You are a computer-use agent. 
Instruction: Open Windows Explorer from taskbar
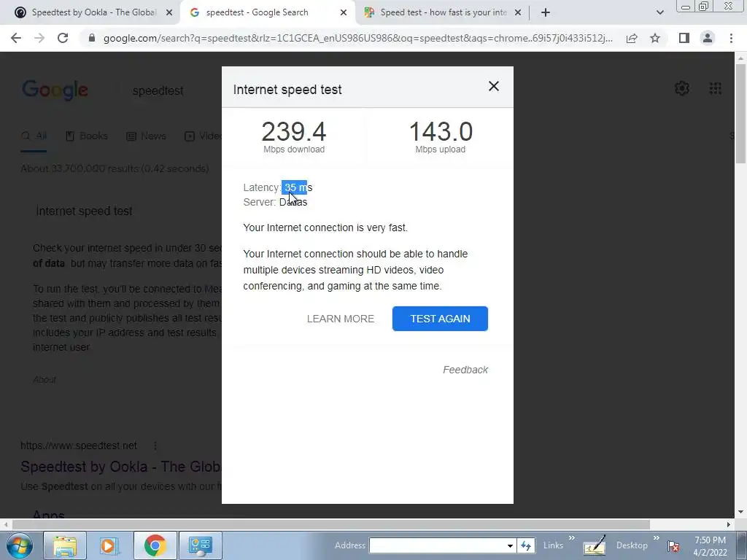point(65,545)
